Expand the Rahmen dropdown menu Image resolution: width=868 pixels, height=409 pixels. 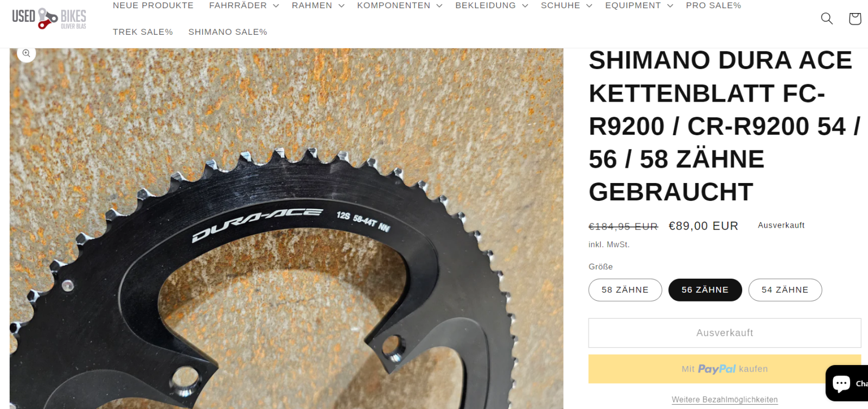(318, 5)
